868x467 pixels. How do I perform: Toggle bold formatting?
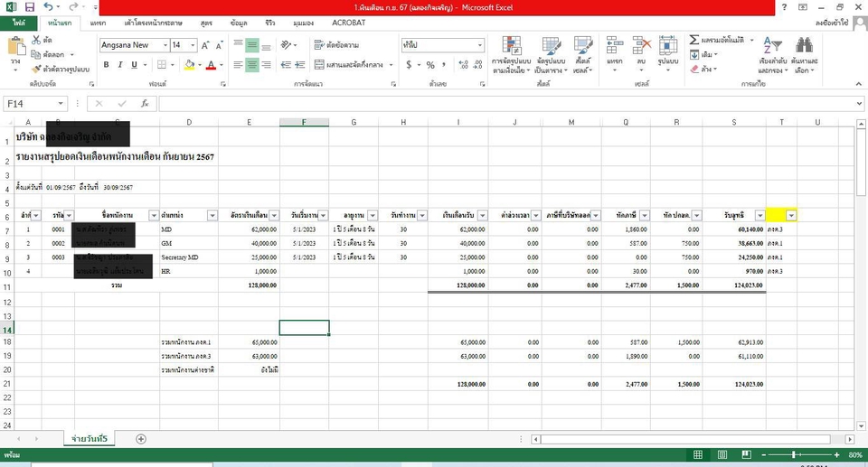106,65
